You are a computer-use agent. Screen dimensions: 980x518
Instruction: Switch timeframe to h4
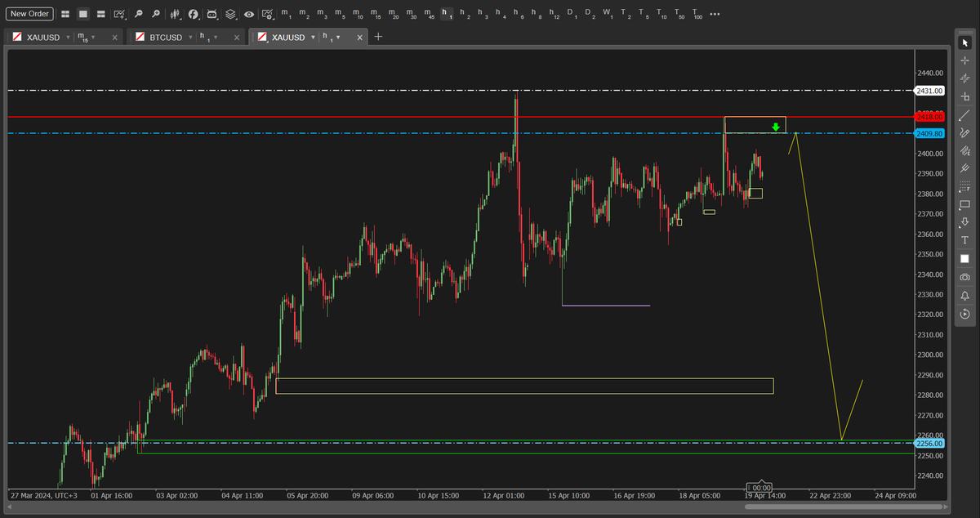click(501, 15)
